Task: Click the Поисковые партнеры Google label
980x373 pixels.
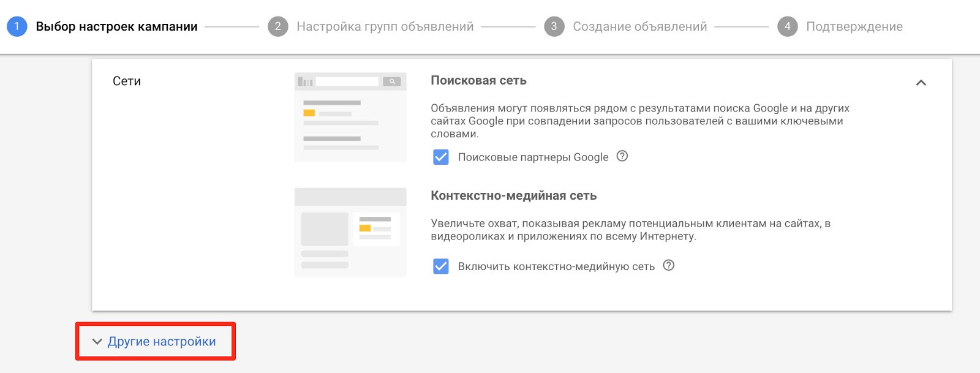Action: 533,157
